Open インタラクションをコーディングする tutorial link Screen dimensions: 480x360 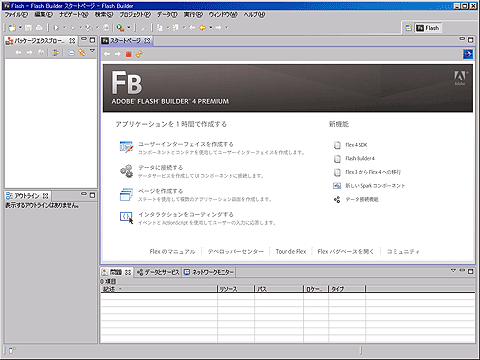tap(186, 214)
